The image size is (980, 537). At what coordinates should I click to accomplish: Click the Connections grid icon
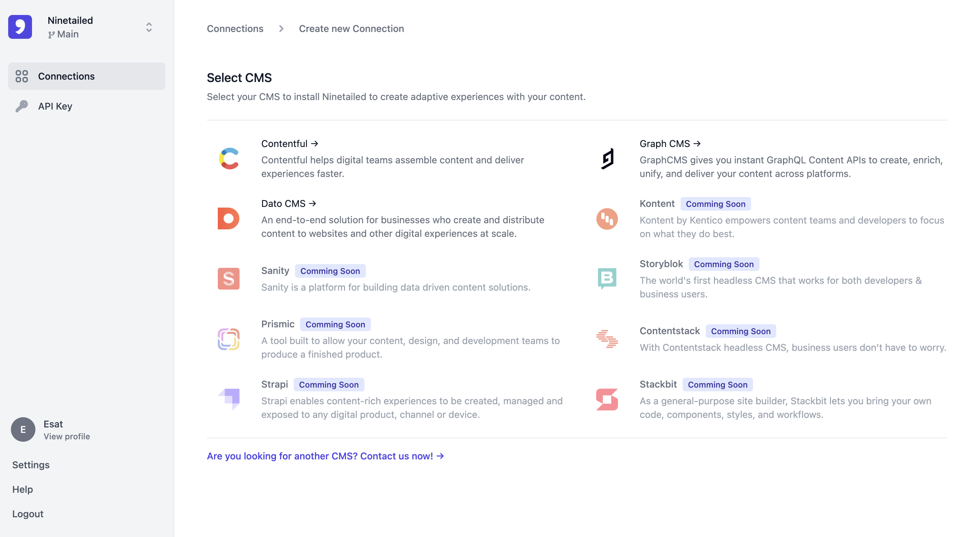pyautogui.click(x=22, y=76)
